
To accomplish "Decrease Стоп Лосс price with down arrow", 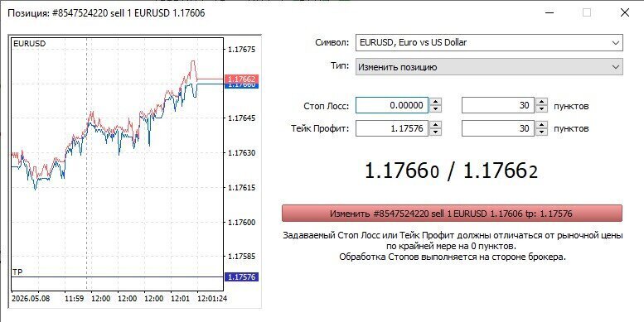I will 435,109.
